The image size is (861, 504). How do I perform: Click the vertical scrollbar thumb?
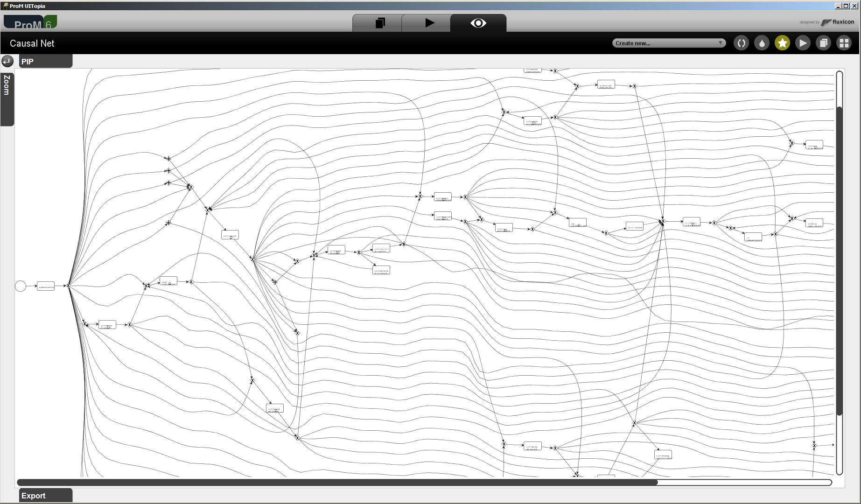coord(840,261)
